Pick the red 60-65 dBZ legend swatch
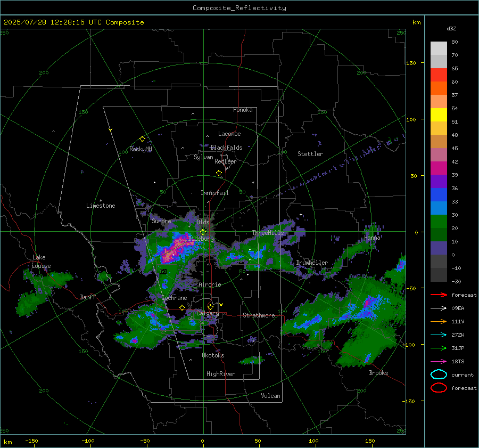This screenshot has width=479, height=448. click(439, 75)
